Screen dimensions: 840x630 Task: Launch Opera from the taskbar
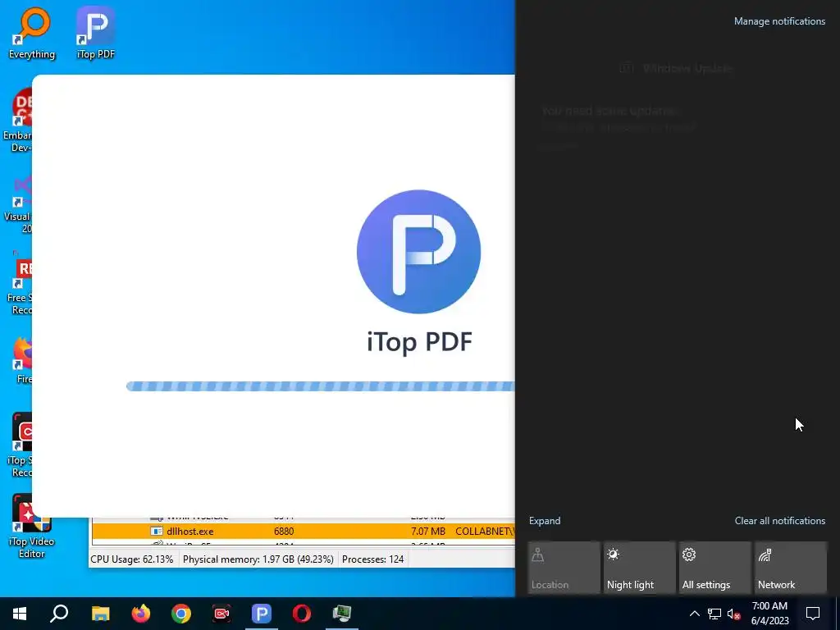[x=302, y=614]
